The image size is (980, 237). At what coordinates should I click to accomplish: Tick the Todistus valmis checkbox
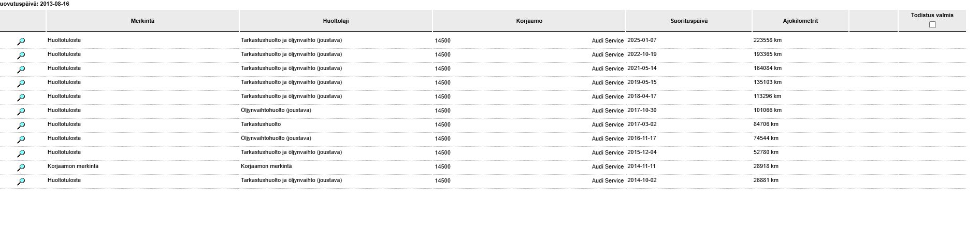[932, 25]
